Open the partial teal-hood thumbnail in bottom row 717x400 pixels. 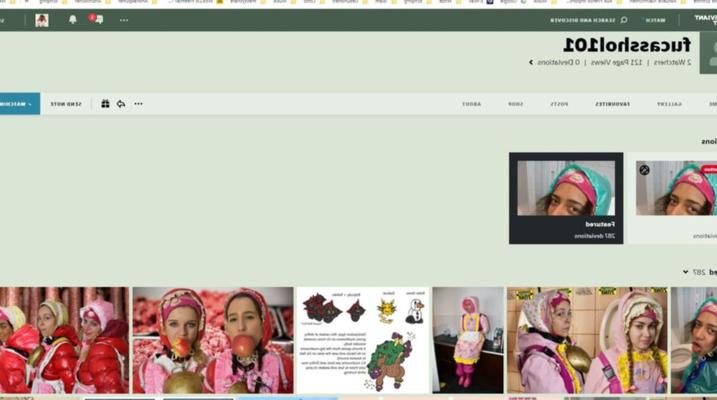click(694, 340)
